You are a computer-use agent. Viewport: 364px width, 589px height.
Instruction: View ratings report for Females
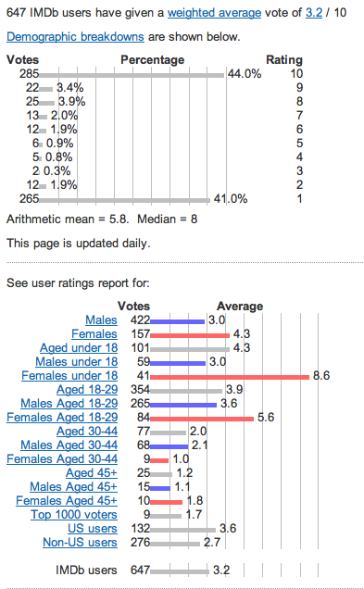tap(94, 334)
